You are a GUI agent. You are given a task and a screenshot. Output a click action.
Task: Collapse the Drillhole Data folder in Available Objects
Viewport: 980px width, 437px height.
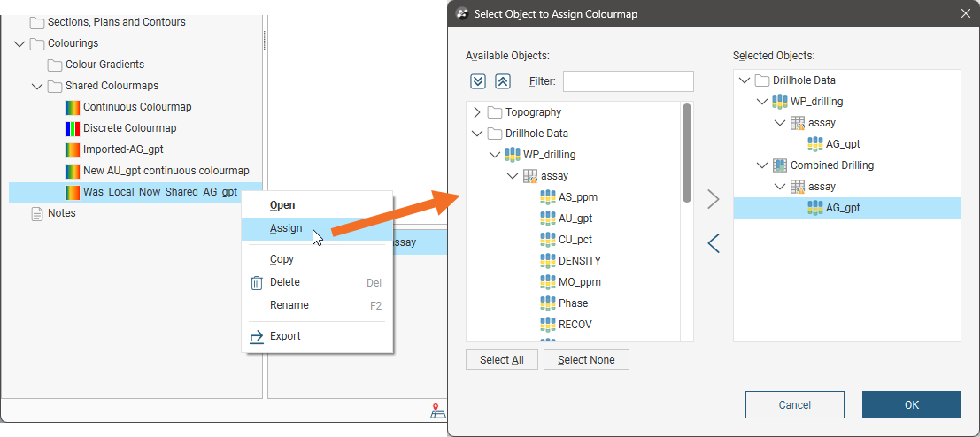(x=477, y=134)
